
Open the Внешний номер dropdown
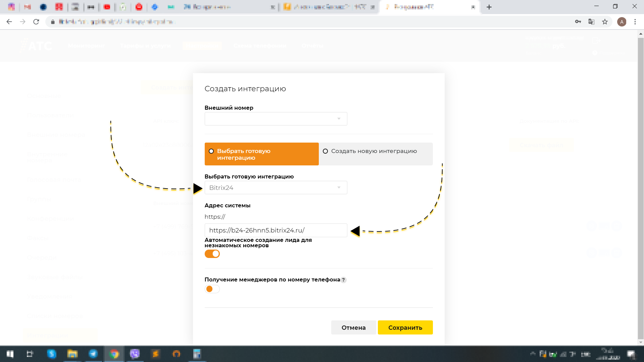(x=276, y=119)
